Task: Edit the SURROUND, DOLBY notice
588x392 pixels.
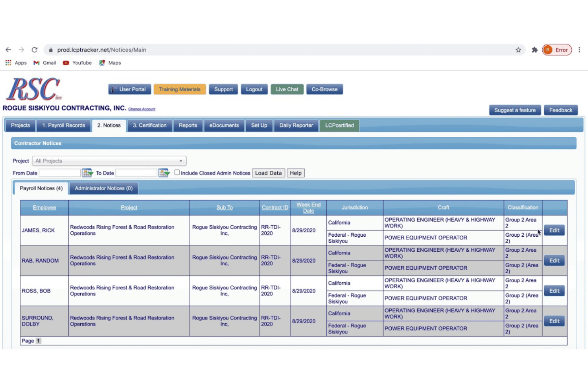Action: coord(554,321)
